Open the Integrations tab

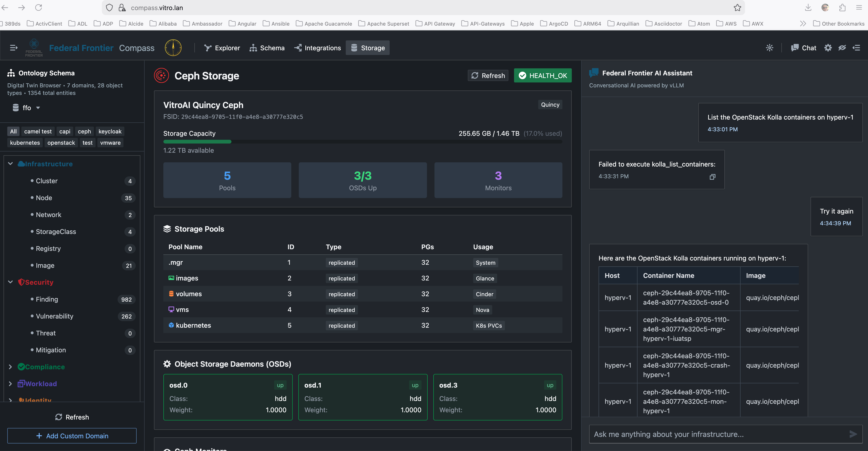pos(317,48)
